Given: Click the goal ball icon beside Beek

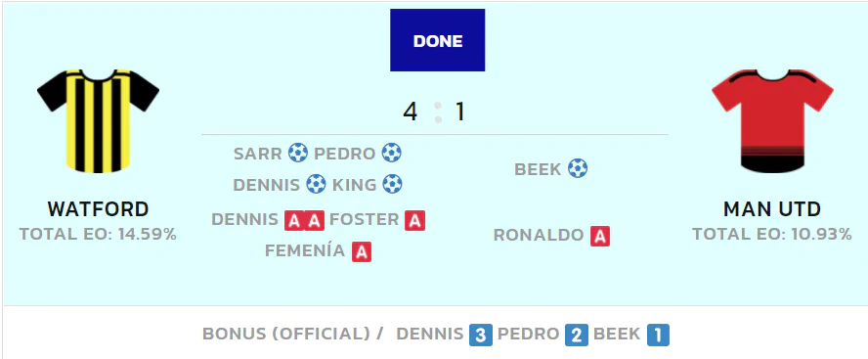Looking at the screenshot, I should click(x=578, y=168).
